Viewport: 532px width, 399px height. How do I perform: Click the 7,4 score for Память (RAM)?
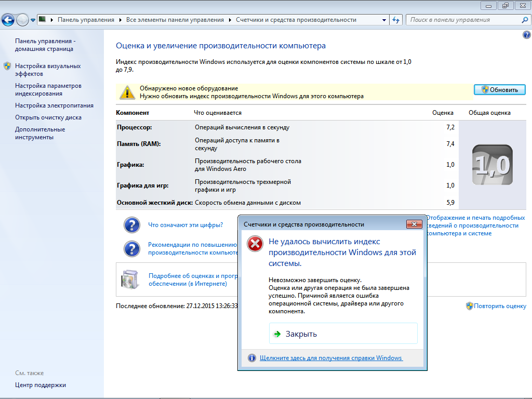pos(450,144)
